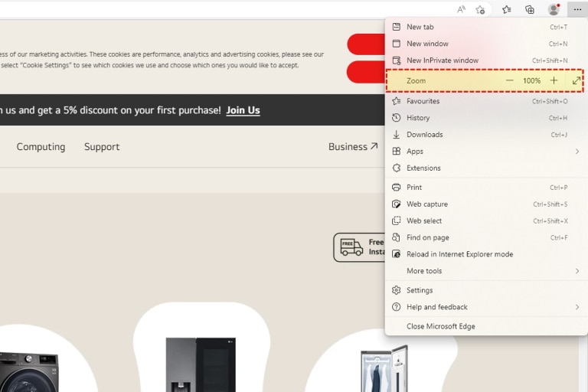Click the user profile avatar icon
Image resolution: width=588 pixels, height=392 pixels.
coord(553,9)
